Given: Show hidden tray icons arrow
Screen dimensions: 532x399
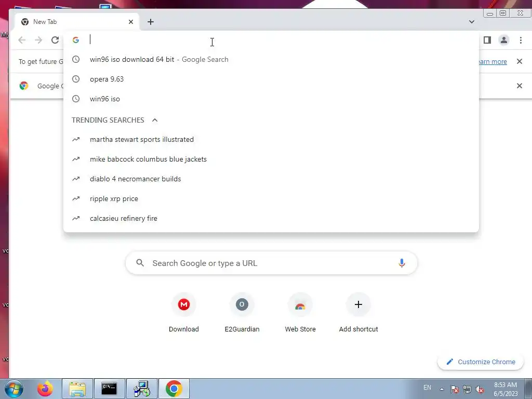Looking at the screenshot, I should coord(442,389).
